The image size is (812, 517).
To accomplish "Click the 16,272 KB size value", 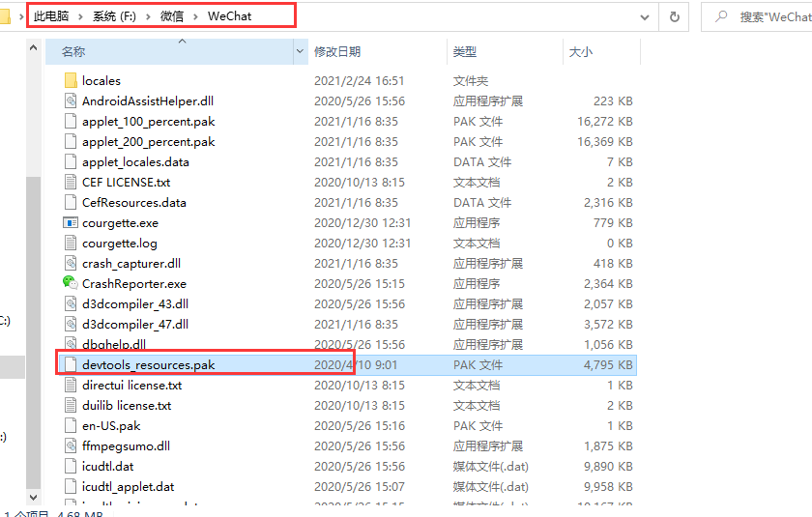I will (x=605, y=121).
